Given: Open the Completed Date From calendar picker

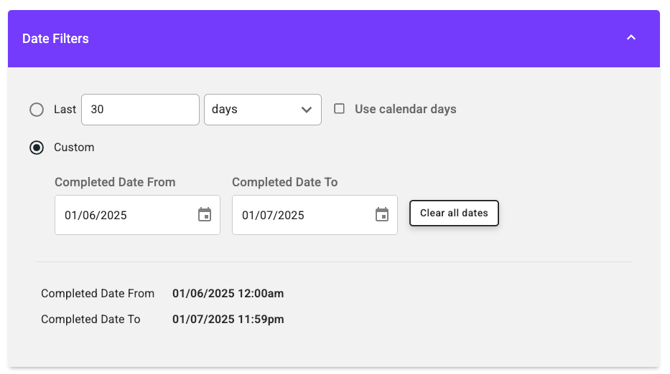Looking at the screenshot, I should point(205,215).
